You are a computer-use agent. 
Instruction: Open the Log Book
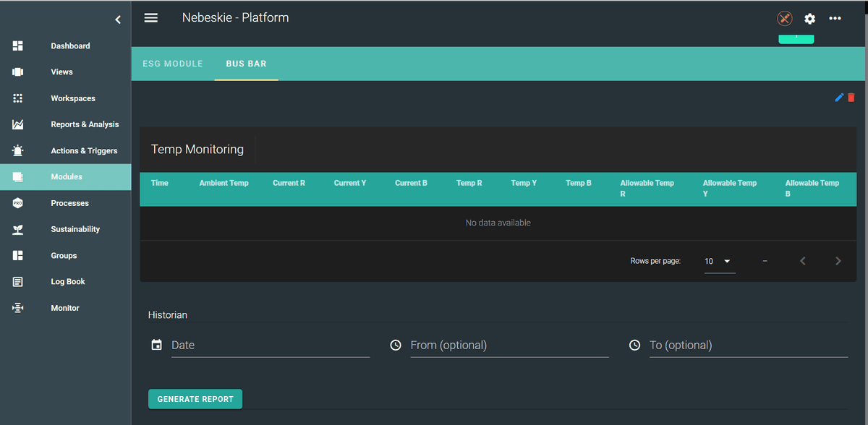(x=64, y=281)
